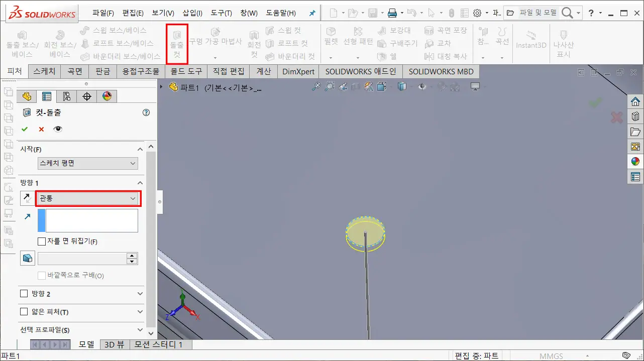Viewport: 644px width, 361px height.
Task: Switch to the 판금 ribbon tab
Action: click(102, 71)
